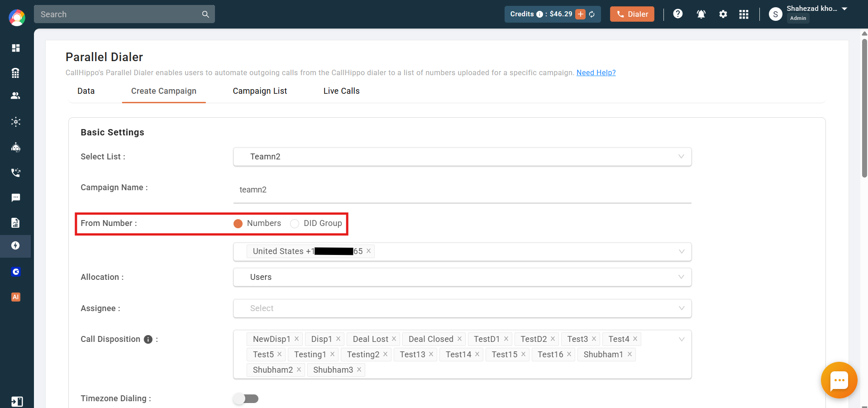Open the reports document icon in sidebar
Image resolution: width=868 pixels, height=408 pixels.
coord(16,223)
